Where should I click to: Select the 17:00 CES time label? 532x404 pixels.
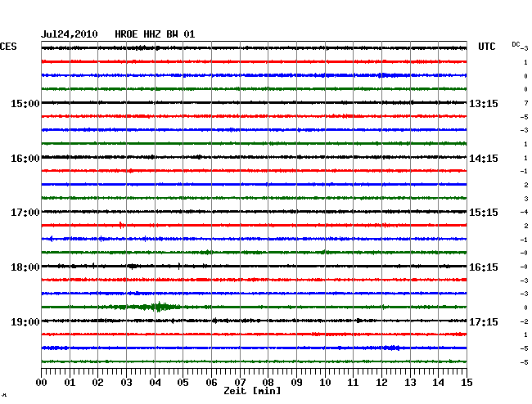point(25,213)
